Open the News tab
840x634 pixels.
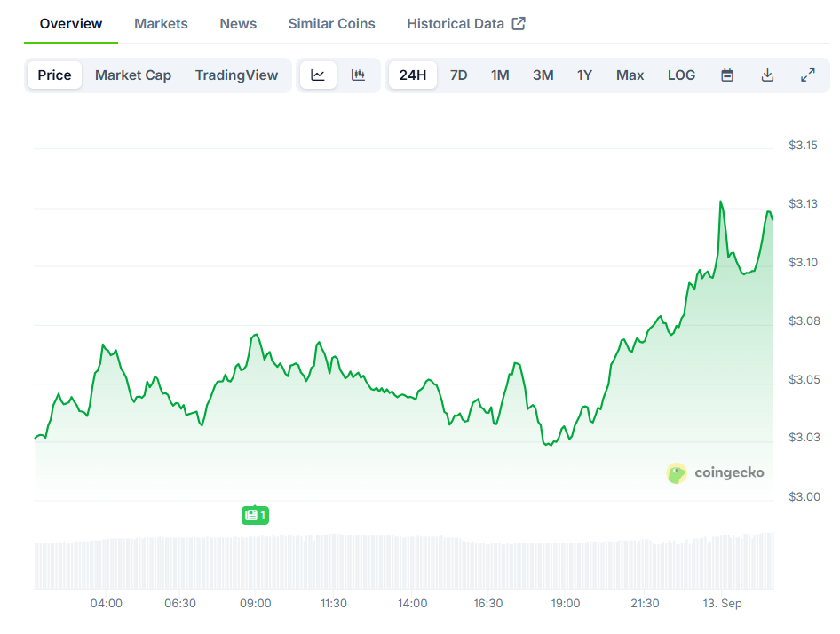(238, 24)
